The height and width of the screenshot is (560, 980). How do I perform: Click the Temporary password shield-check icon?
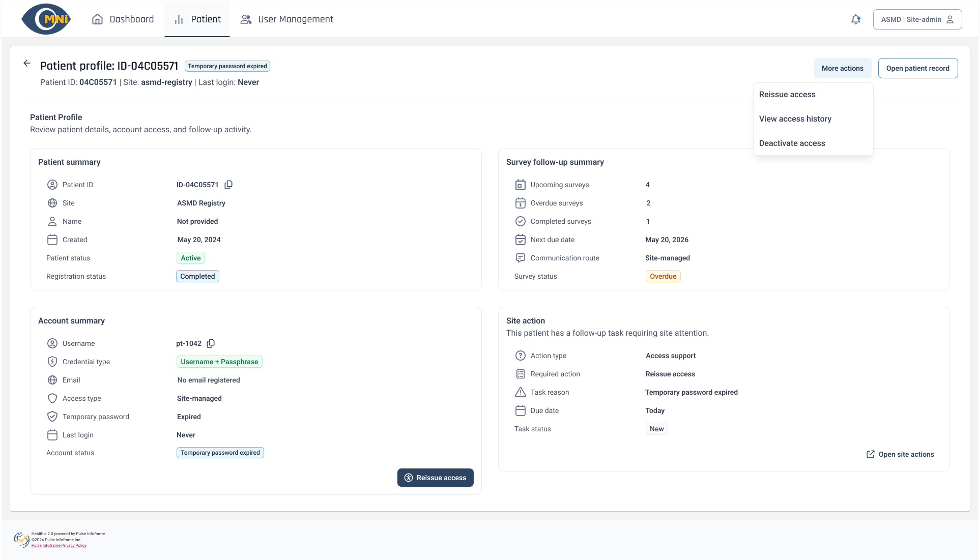click(52, 417)
